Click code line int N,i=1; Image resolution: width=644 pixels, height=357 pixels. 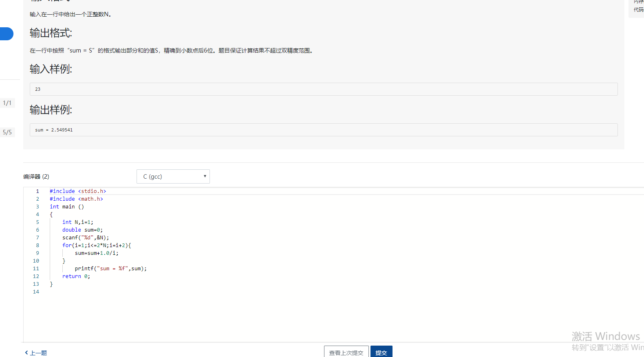(x=78, y=222)
